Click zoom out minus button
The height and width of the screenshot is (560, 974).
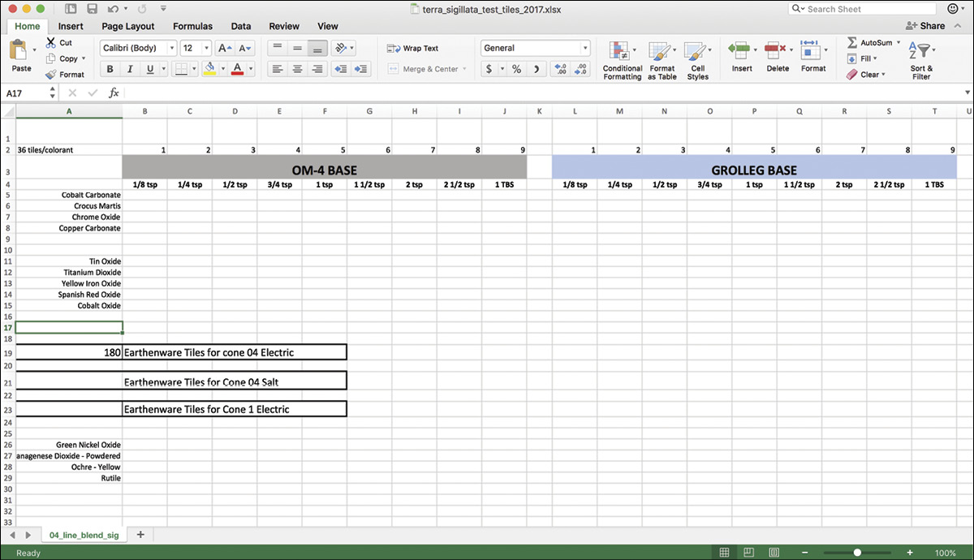coord(805,553)
